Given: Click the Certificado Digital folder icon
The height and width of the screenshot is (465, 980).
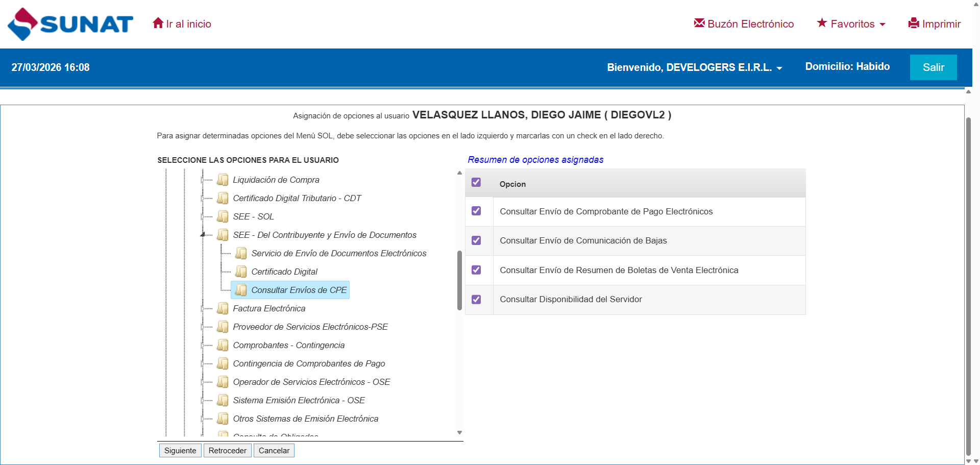Looking at the screenshot, I should (241, 272).
